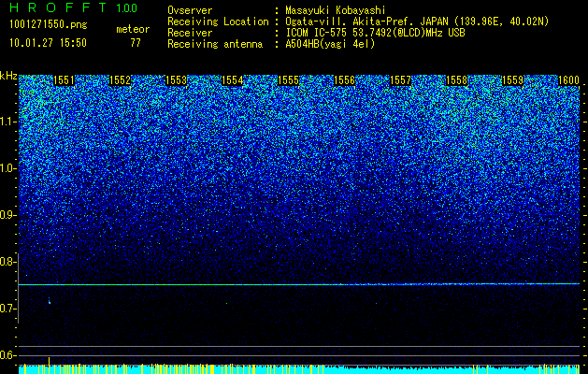The width and height of the screenshot is (588, 374).
Task: Click the 1552 time marker
Action: coord(120,80)
